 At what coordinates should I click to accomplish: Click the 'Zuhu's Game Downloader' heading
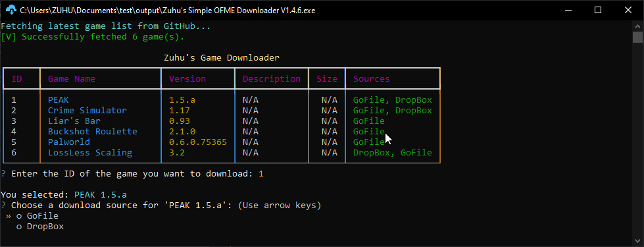click(x=222, y=58)
